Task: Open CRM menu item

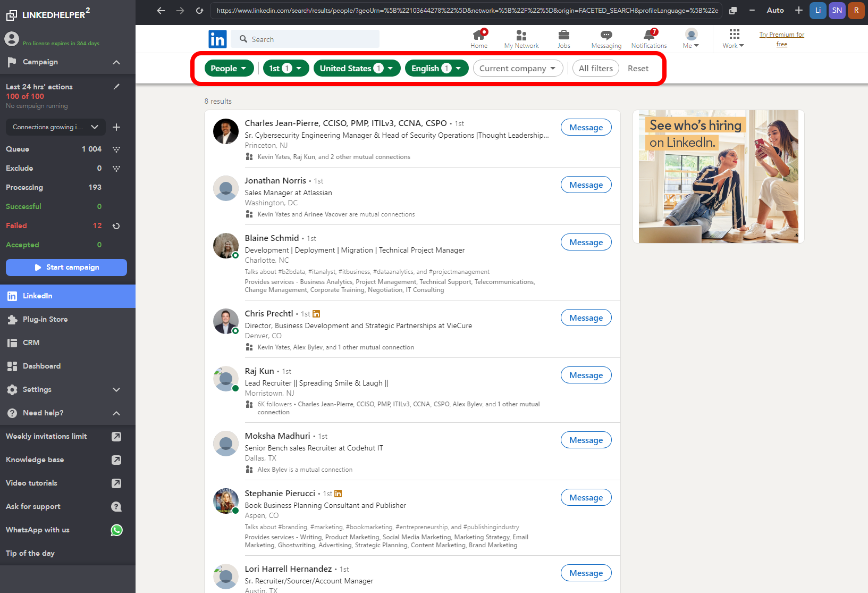Action: click(x=68, y=343)
